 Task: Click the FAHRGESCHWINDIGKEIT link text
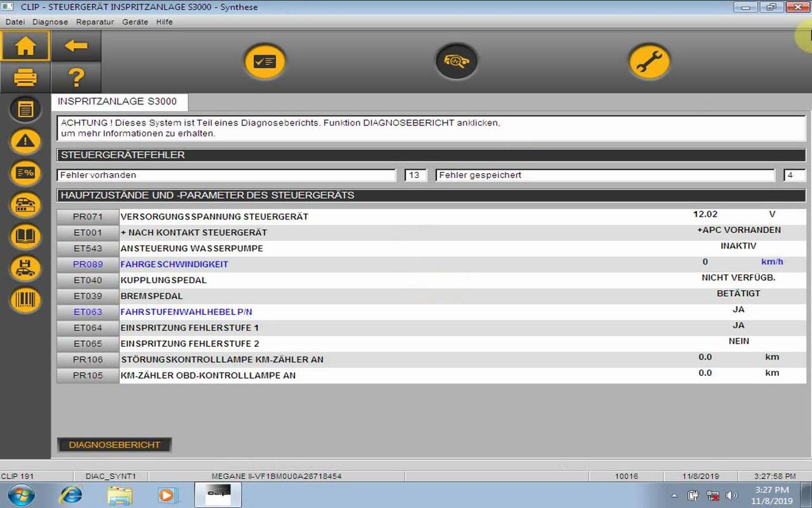[x=175, y=264]
